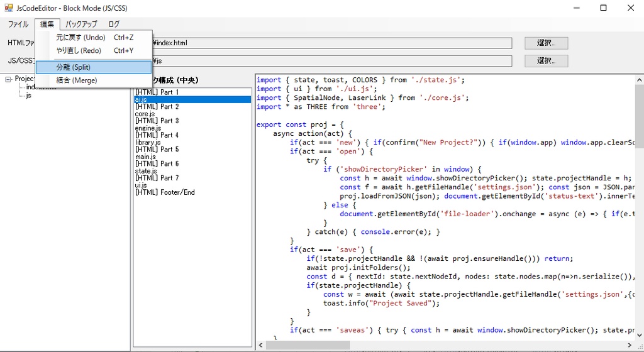Close the open 編集 menu

[47, 25]
